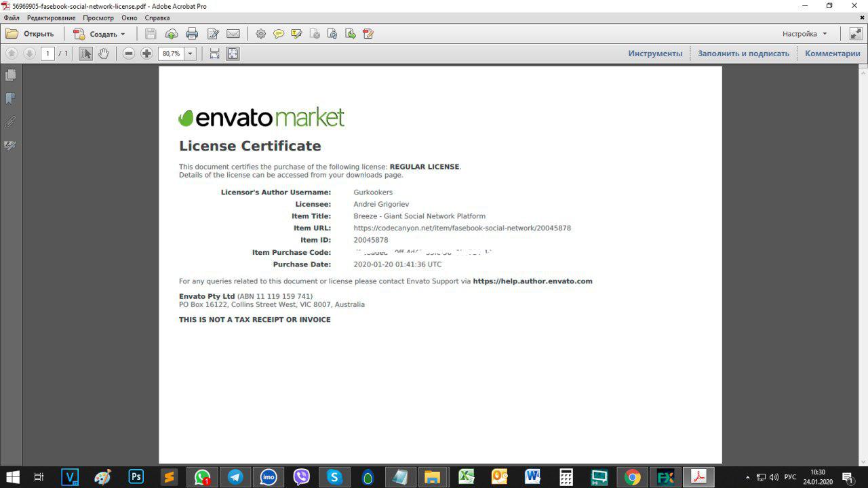
Task: Open the Справка menu
Action: (157, 18)
